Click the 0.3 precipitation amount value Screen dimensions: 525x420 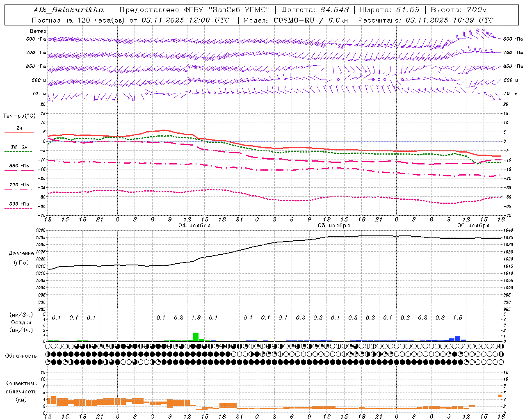440,318
